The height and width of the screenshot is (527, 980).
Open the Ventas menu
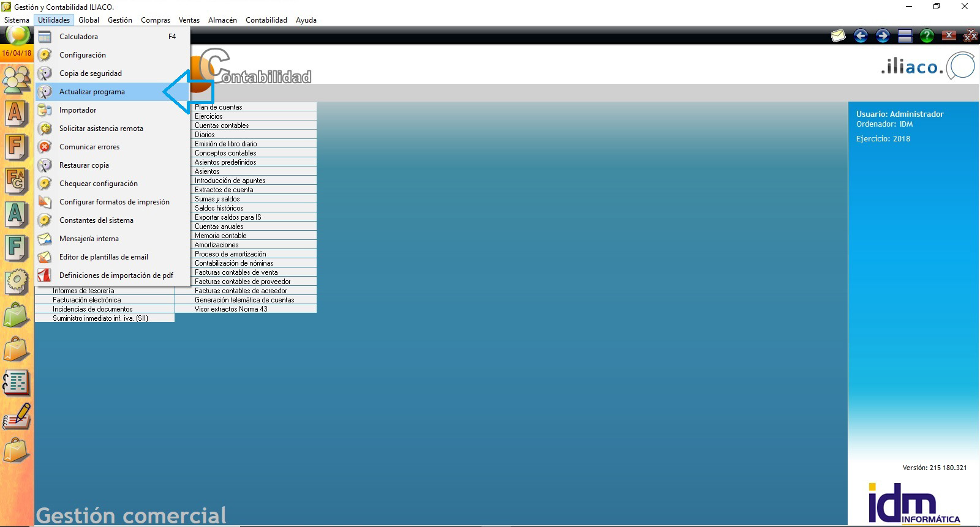(x=189, y=20)
